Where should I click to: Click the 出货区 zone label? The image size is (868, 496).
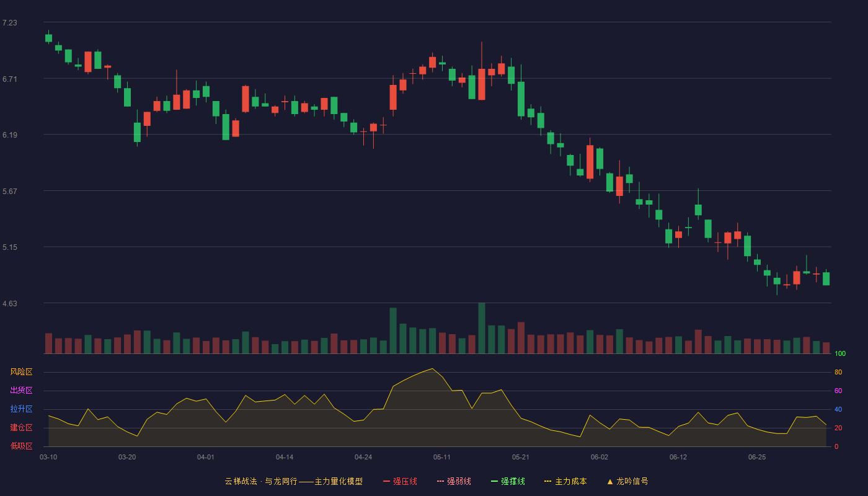click(x=21, y=391)
